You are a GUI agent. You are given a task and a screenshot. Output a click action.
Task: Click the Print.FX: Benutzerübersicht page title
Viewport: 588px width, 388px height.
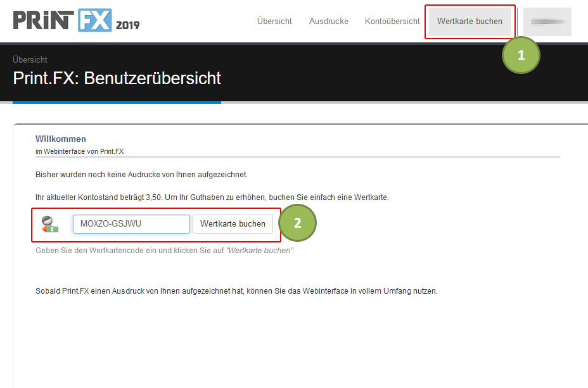pyautogui.click(x=117, y=78)
